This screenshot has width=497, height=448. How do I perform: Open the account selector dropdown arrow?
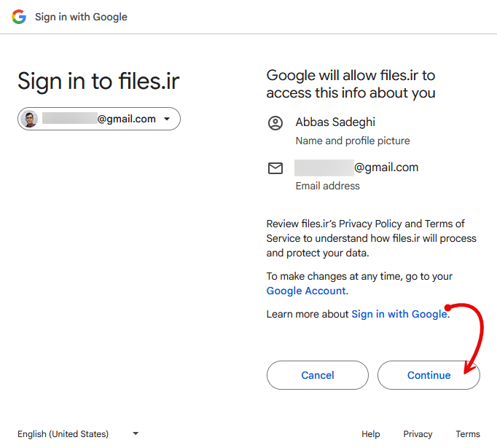167,119
